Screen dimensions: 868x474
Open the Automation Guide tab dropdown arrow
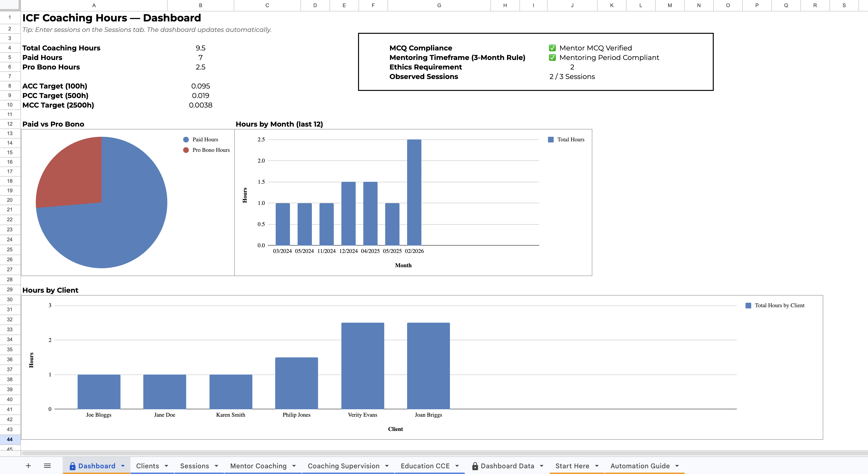point(678,466)
